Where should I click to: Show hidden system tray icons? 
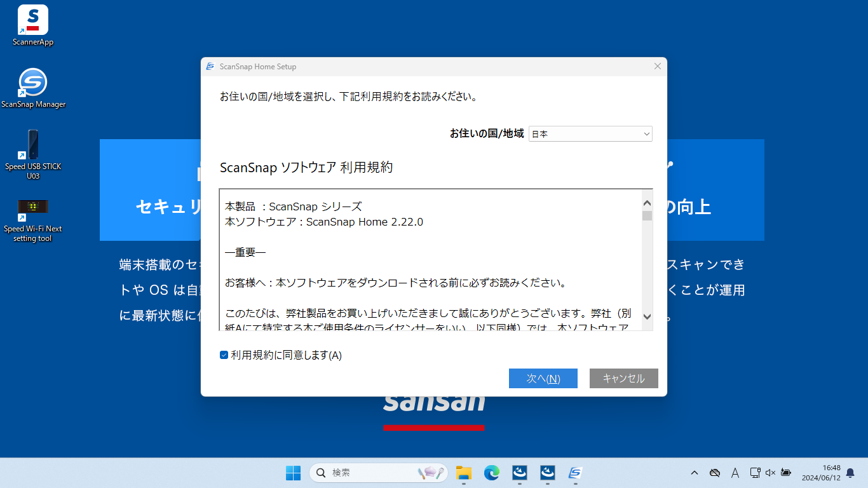click(695, 473)
